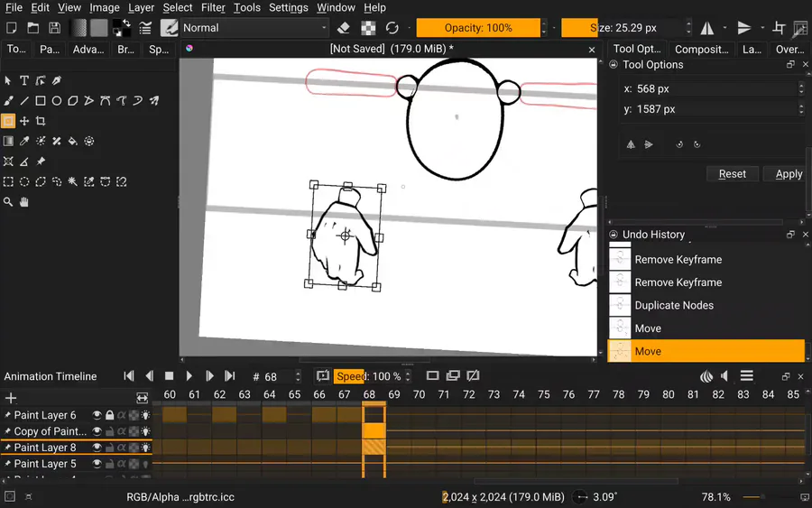Click the foreground/background color swatch
This screenshot has height=508, width=812.
coord(121,27)
